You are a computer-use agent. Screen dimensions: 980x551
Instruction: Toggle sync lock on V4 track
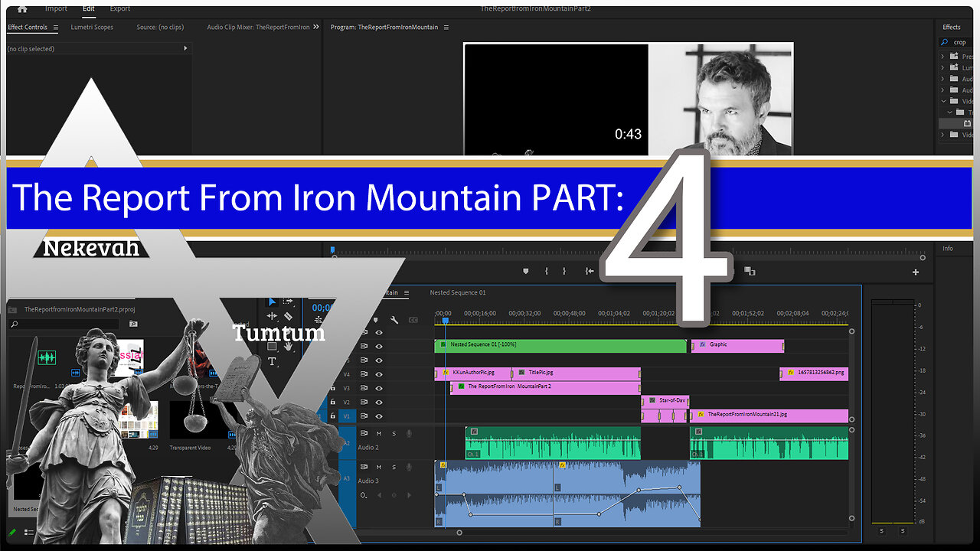pos(364,374)
